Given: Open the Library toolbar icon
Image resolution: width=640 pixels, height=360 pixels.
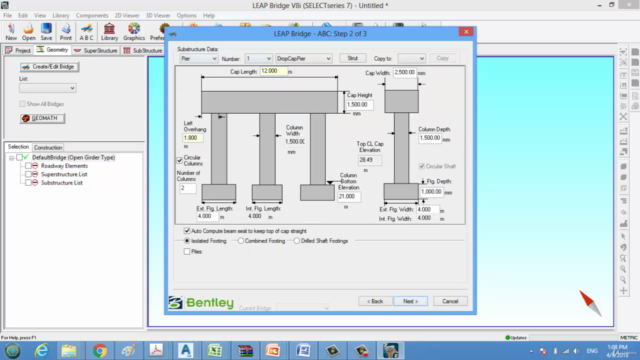Looking at the screenshot, I should coord(109,32).
